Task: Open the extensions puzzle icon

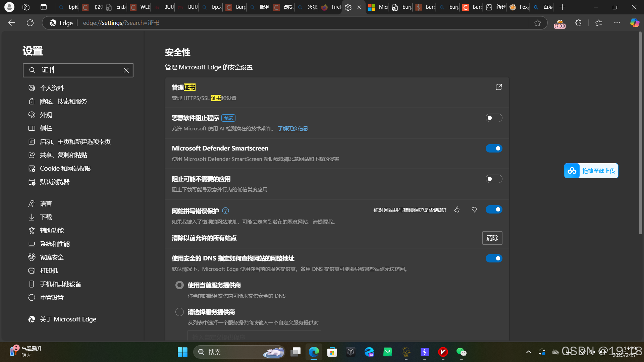Action: [578, 23]
